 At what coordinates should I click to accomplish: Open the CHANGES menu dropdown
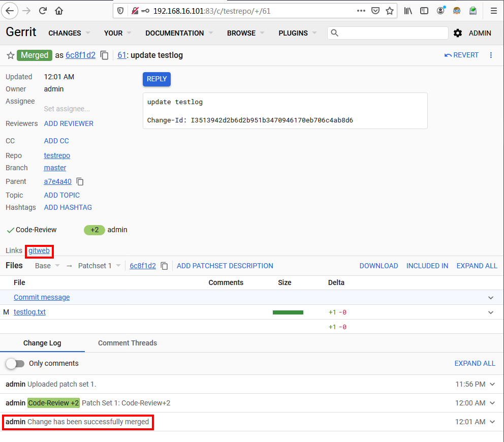(69, 33)
